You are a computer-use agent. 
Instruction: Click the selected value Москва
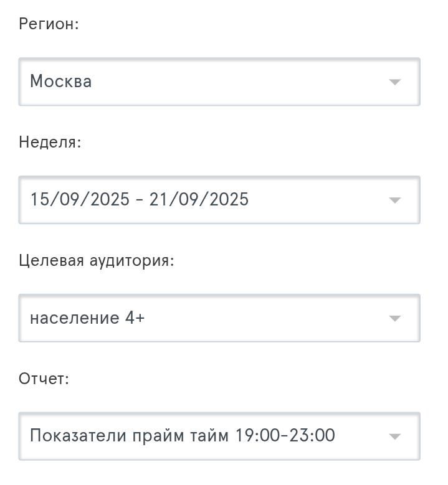(61, 82)
